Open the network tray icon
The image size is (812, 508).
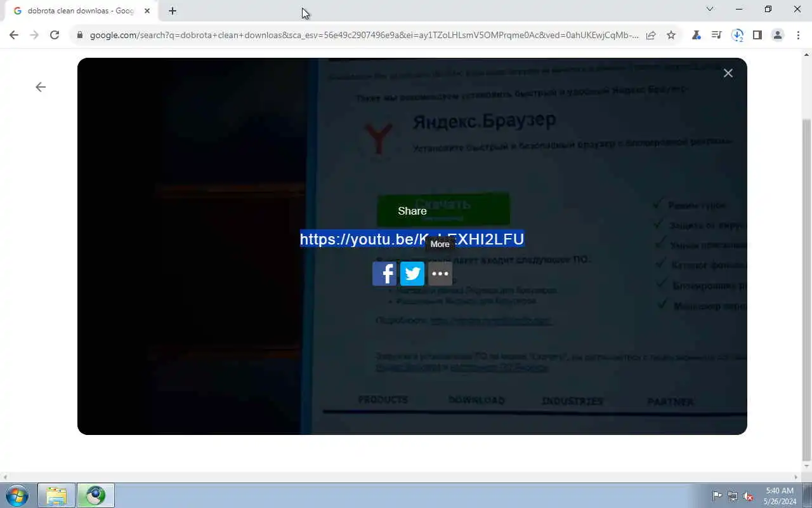point(733,496)
